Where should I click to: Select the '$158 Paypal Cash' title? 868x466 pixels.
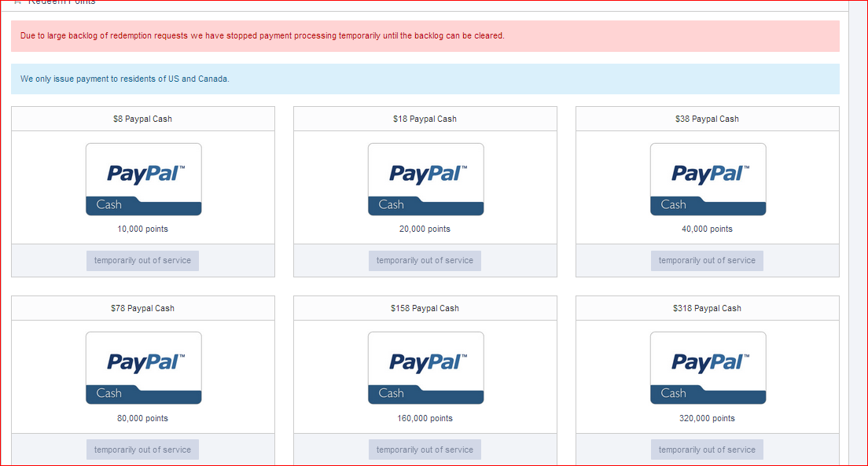425,308
